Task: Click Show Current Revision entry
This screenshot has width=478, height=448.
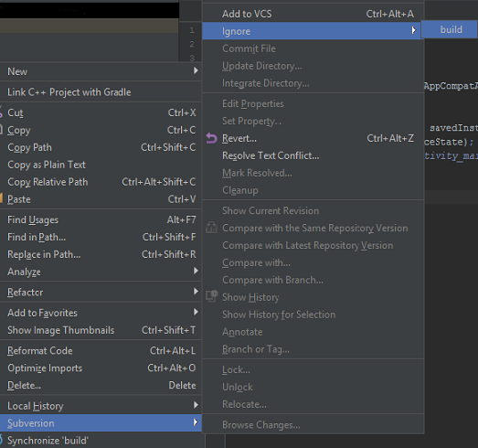Action: pyautogui.click(x=313, y=210)
